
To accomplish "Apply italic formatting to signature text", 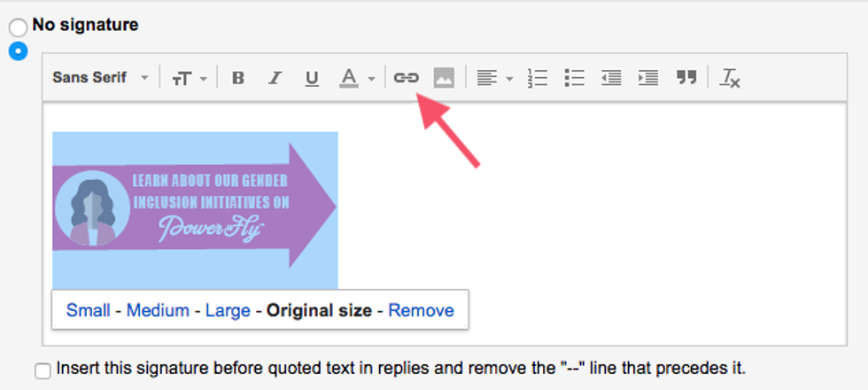I will click(275, 78).
